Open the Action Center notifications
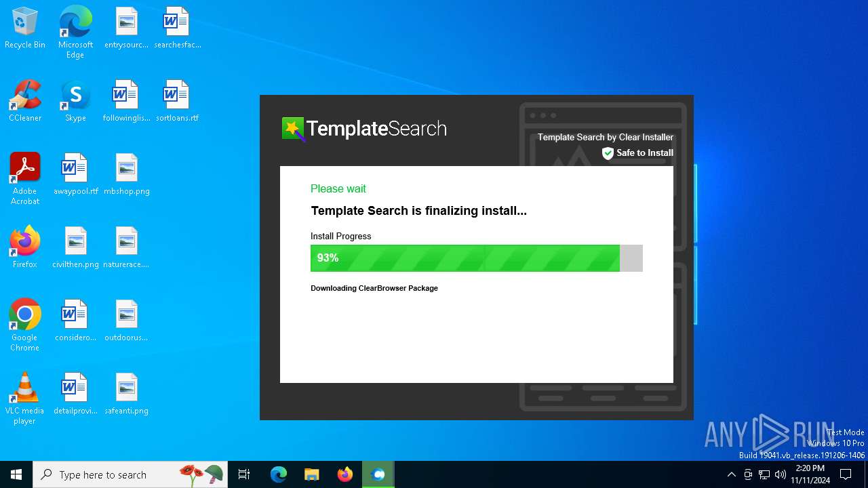The height and width of the screenshot is (488, 868). [846, 474]
